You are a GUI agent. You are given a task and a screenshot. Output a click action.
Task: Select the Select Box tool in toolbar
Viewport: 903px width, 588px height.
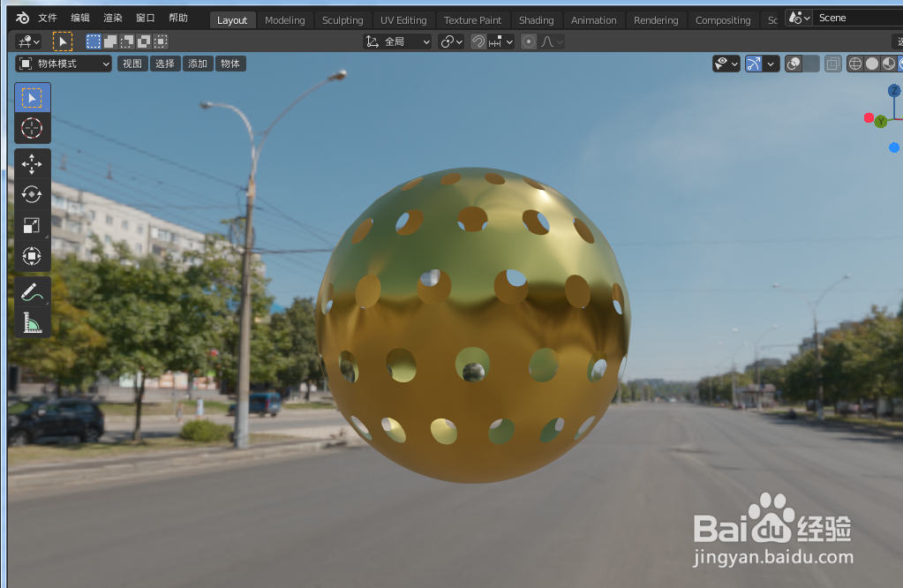click(33, 98)
